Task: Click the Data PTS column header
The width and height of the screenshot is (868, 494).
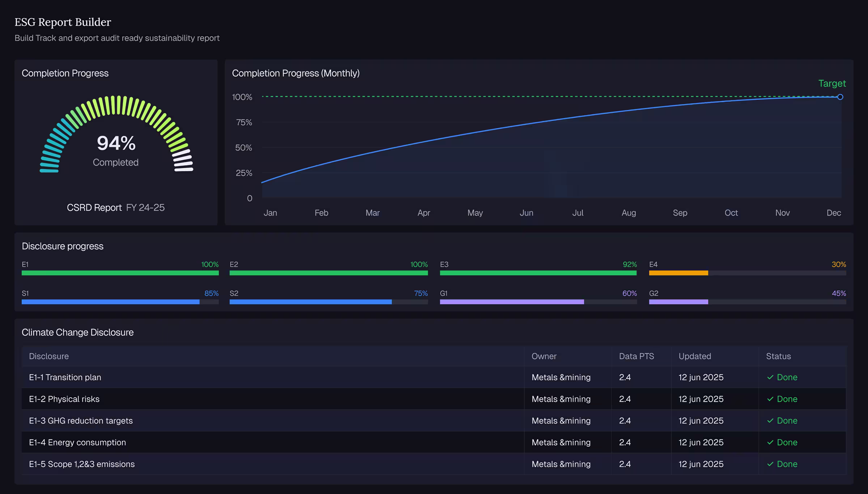Action: point(637,356)
